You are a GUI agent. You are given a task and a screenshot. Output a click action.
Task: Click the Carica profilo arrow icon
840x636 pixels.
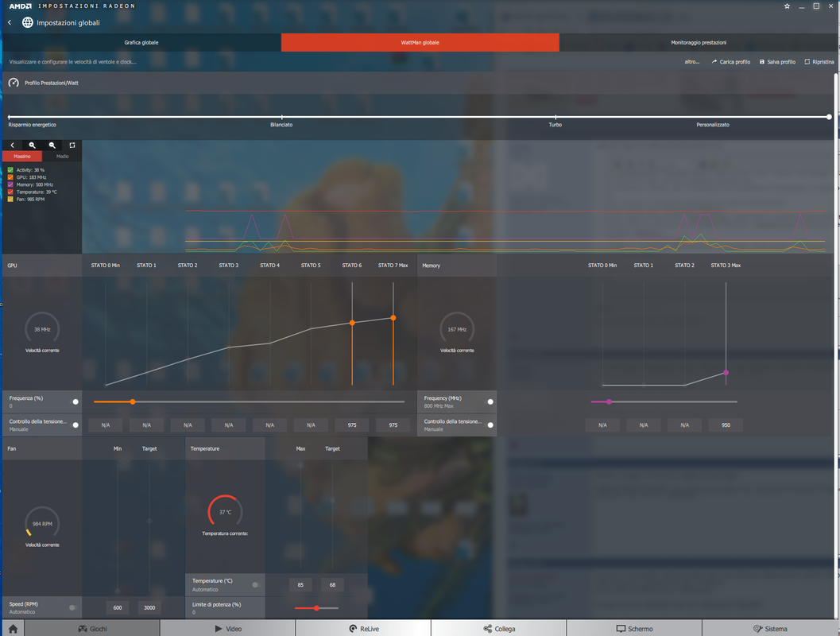[714, 62]
